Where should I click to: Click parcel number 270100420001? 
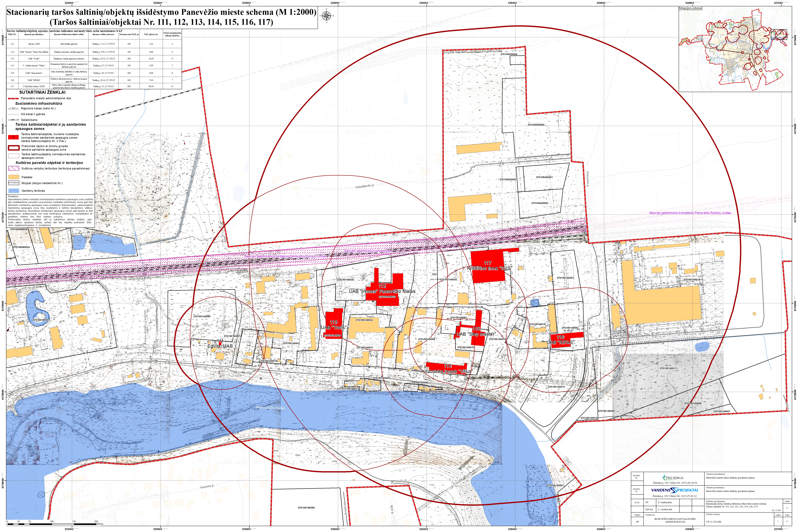544,177
